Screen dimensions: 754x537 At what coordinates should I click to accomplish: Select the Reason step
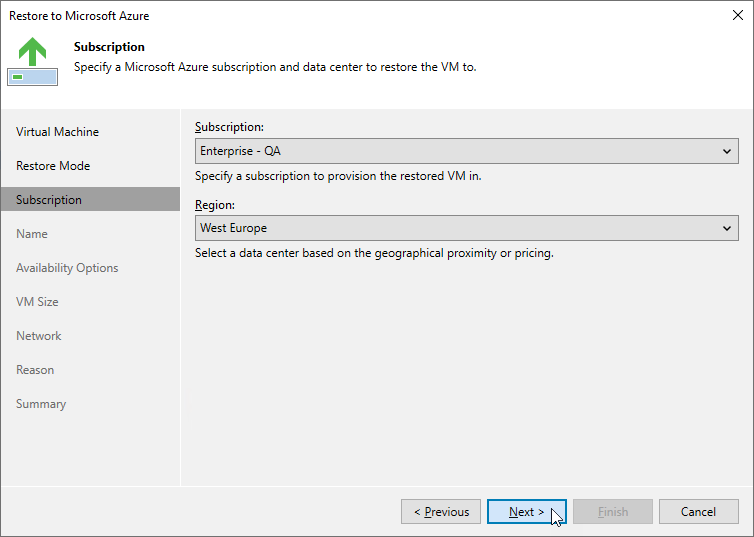pyautogui.click(x=35, y=370)
